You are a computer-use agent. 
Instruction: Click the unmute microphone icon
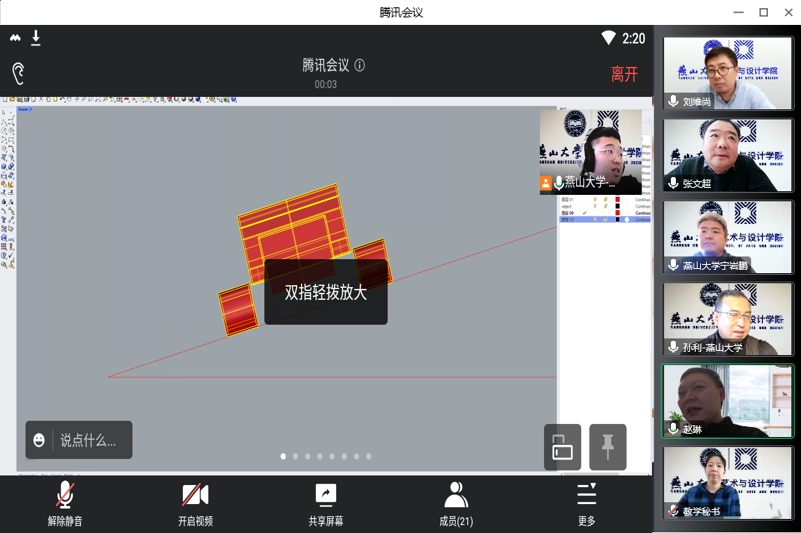tap(65, 495)
